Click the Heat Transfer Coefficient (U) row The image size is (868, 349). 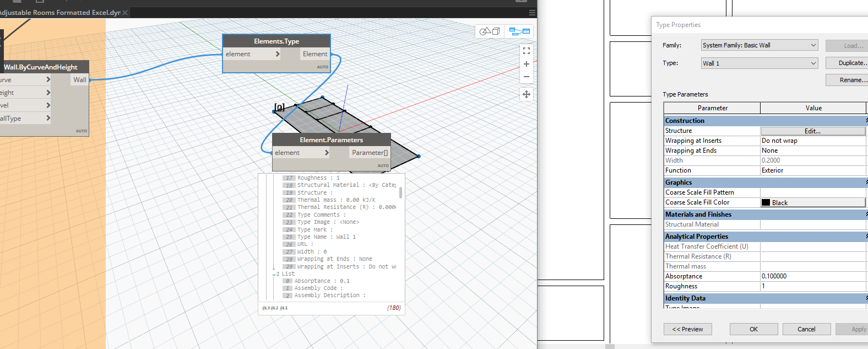tap(766, 246)
